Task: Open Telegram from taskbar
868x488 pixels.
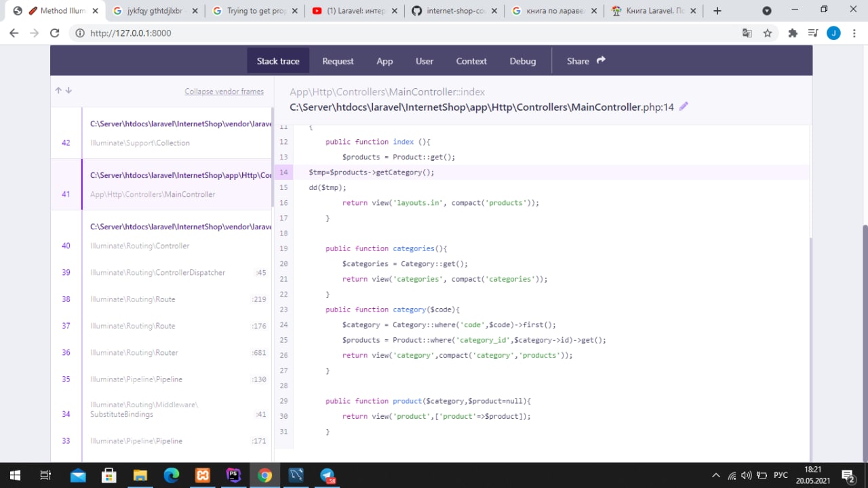Action: point(328,475)
